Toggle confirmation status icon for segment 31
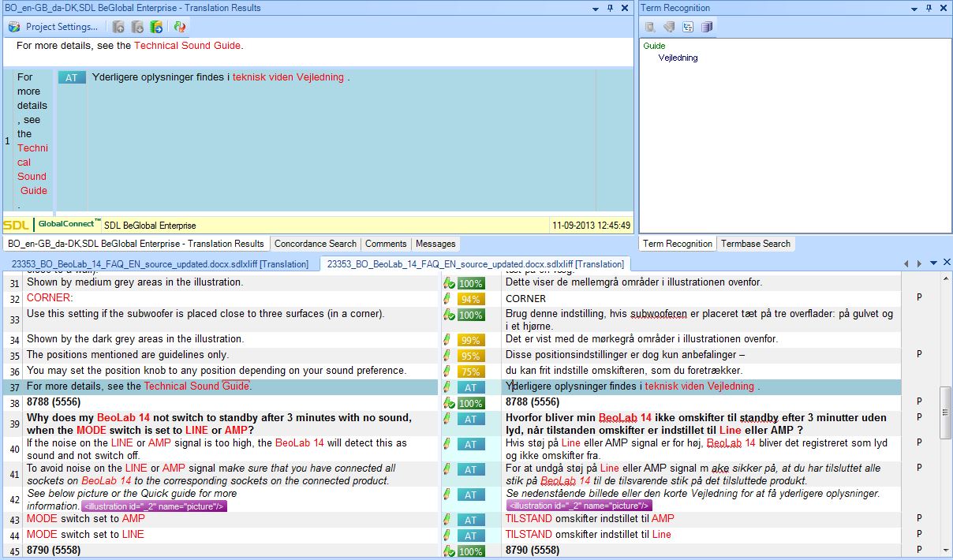 coord(448,283)
